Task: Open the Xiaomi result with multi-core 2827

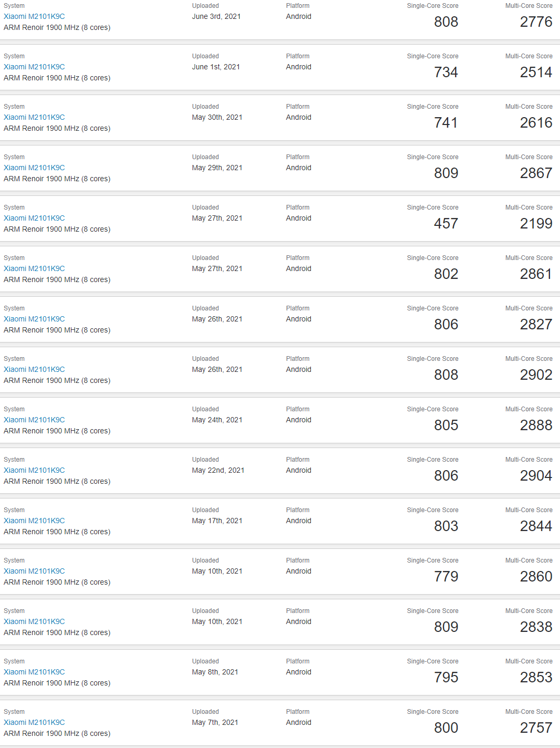Action: tap(34, 319)
